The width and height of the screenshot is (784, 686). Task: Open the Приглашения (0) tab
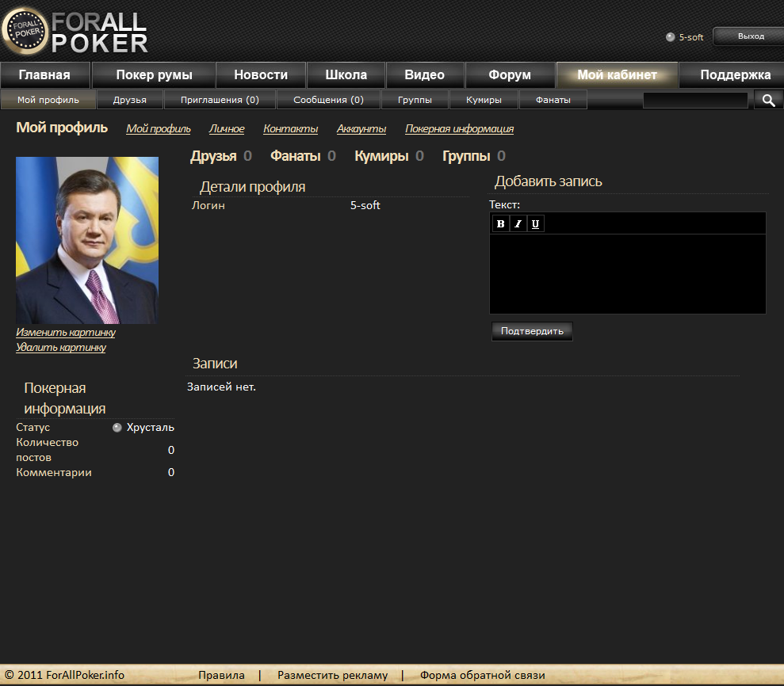[220, 100]
